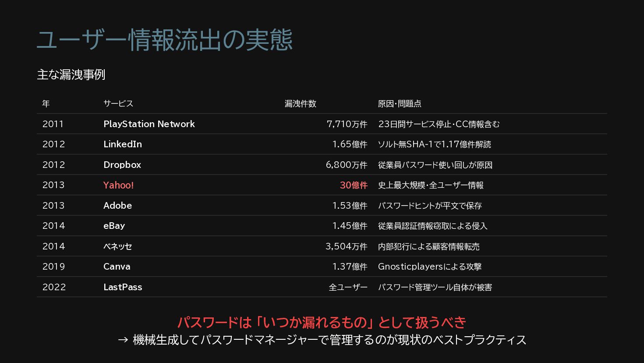The width and height of the screenshot is (644, 363).
Task: Select the 1.45億件 value
Action: (350, 226)
